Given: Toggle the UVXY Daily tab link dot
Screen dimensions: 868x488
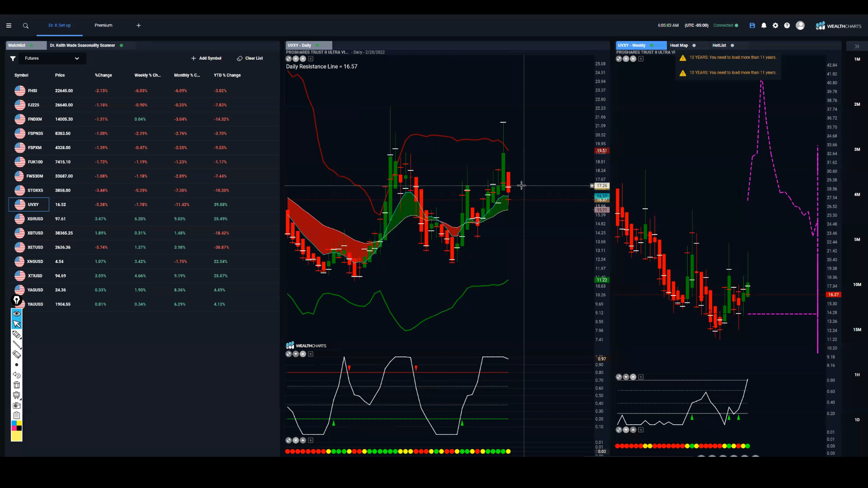Looking at the screenshot, I should click(x=317, y=45).
